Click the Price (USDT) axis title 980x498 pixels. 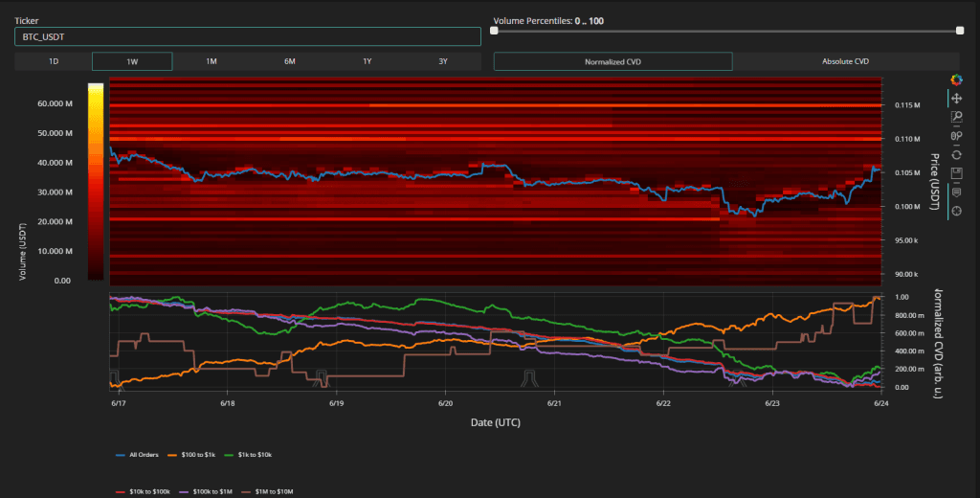(934, 181)
